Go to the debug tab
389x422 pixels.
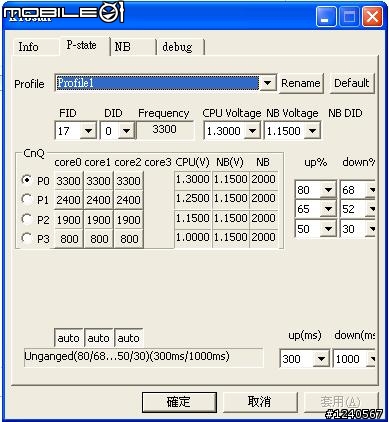[x=180, y=47]
